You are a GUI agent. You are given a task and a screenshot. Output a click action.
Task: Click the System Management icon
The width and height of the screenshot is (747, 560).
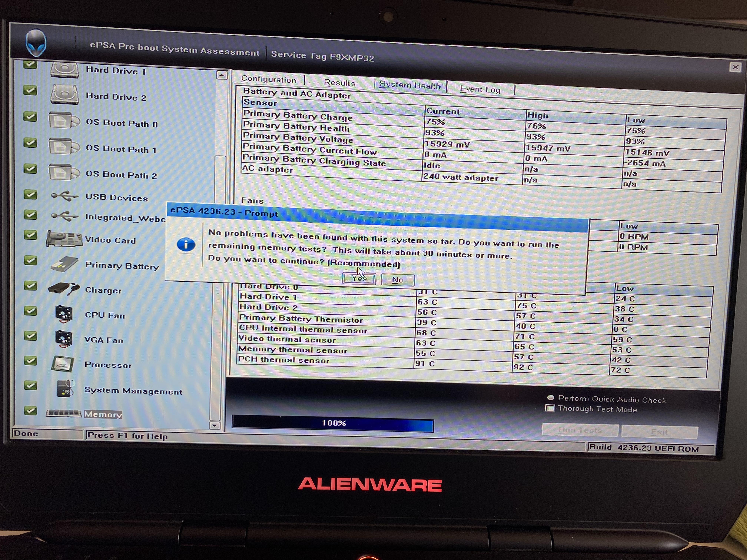tap(64, 389)
